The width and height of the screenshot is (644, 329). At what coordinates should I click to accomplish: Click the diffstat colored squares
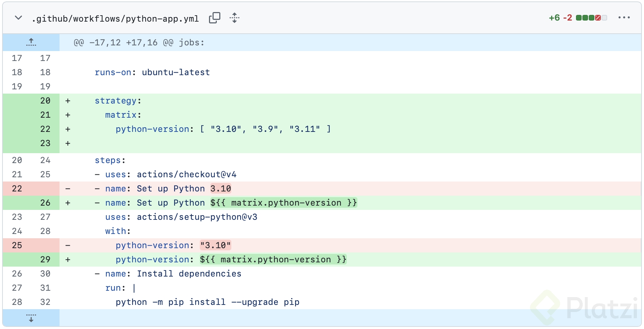[x=591, y=18]
